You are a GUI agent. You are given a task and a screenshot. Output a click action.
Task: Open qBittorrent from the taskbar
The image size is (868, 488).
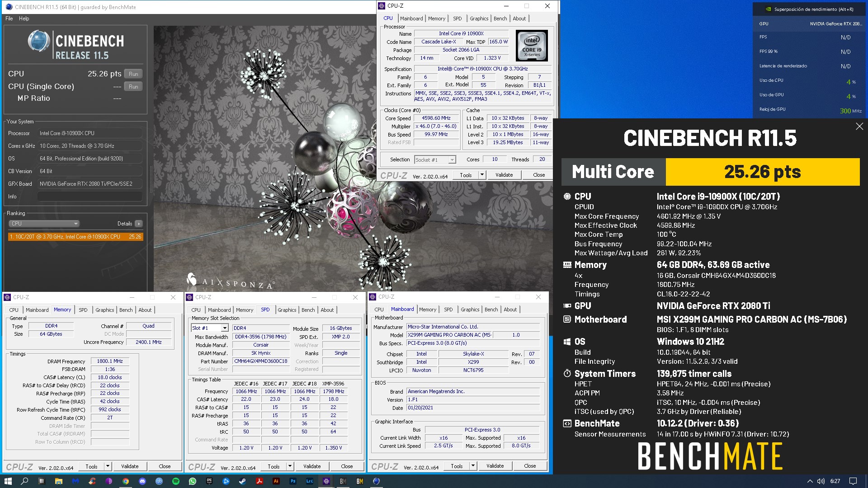159,481
